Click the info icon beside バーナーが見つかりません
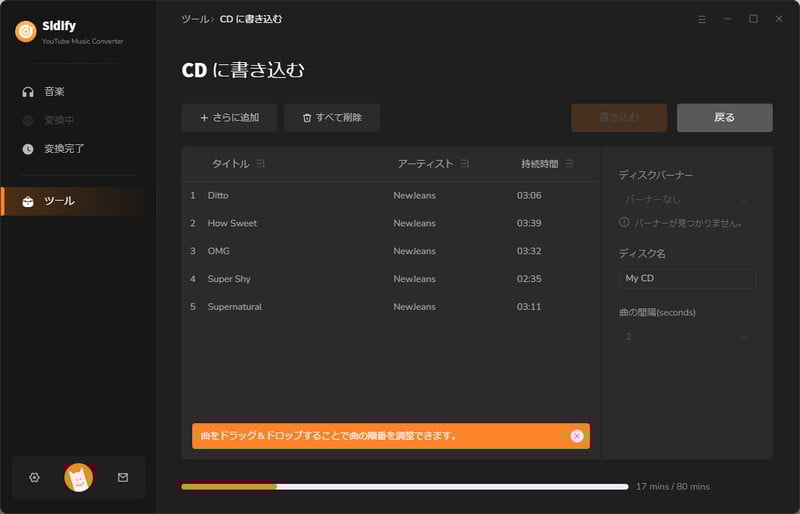 (x=624, y=223)
